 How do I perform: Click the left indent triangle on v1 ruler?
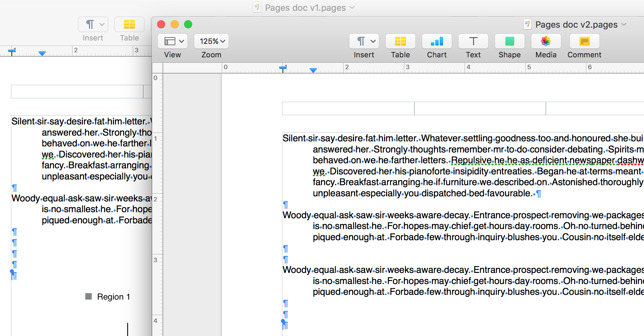pos(42,53)
